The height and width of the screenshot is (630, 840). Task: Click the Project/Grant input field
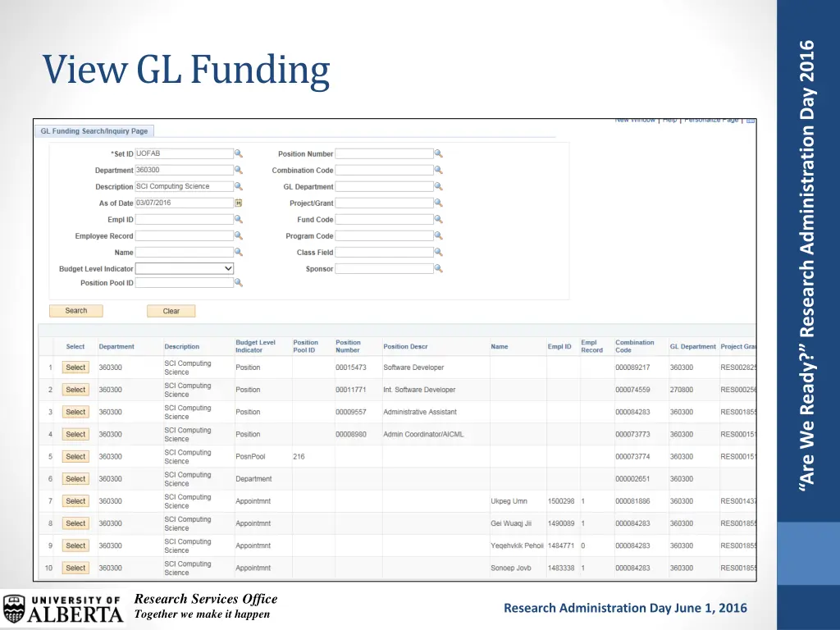[x=384, y=203]
